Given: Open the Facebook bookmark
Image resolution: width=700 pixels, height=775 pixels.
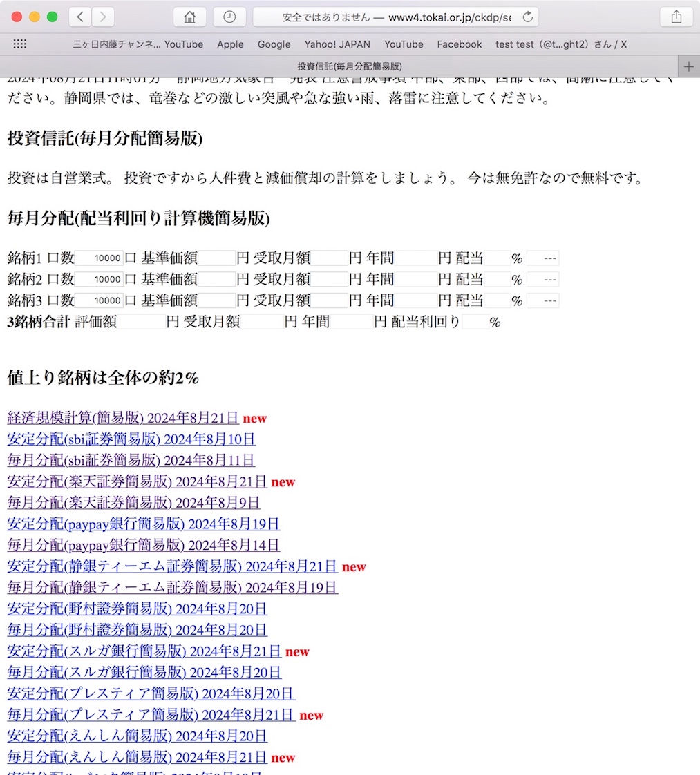Looking at the screenshot, I should click(x=460, y=44).
